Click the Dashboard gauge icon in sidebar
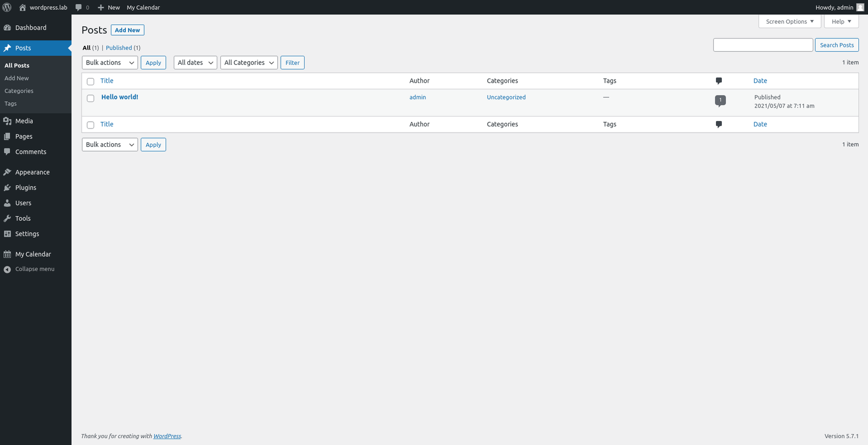Image resolution: width=868 pixels, height=445 pixels. pyautogui.click(x=7, y=27)
